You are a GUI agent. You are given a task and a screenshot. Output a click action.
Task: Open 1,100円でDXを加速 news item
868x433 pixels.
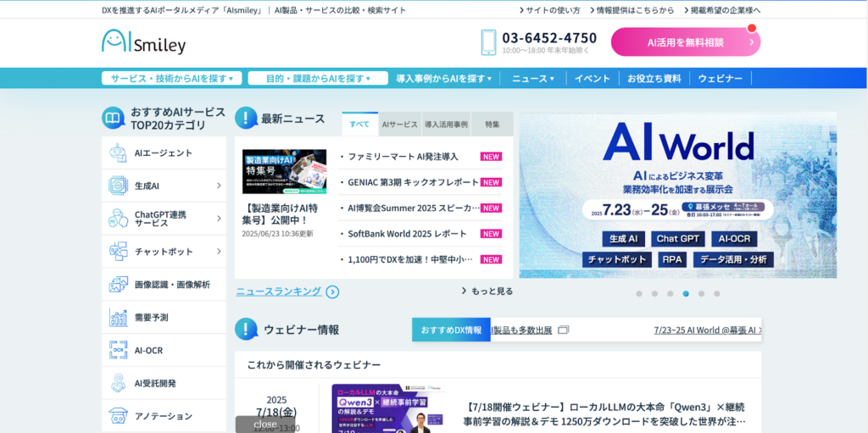(x=410, y=259)
